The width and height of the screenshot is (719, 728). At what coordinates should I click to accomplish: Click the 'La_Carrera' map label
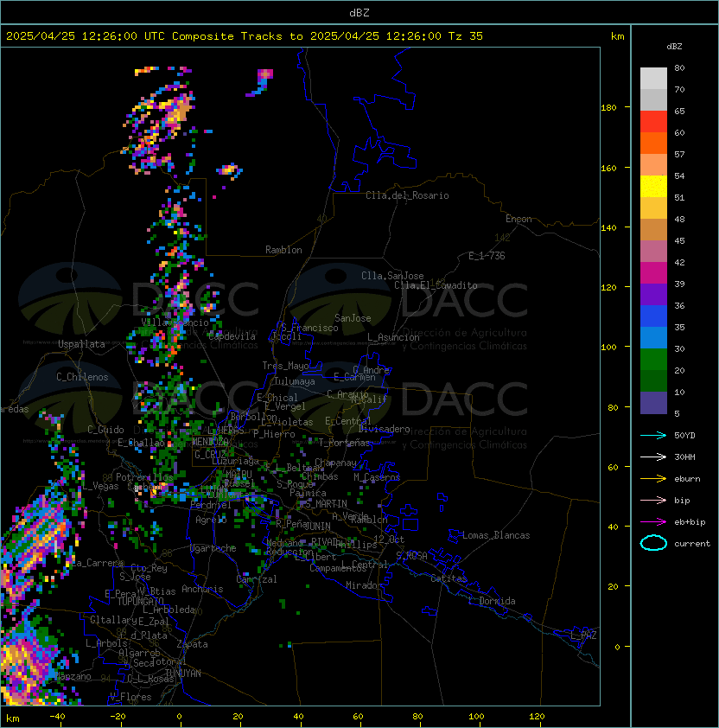96,563
